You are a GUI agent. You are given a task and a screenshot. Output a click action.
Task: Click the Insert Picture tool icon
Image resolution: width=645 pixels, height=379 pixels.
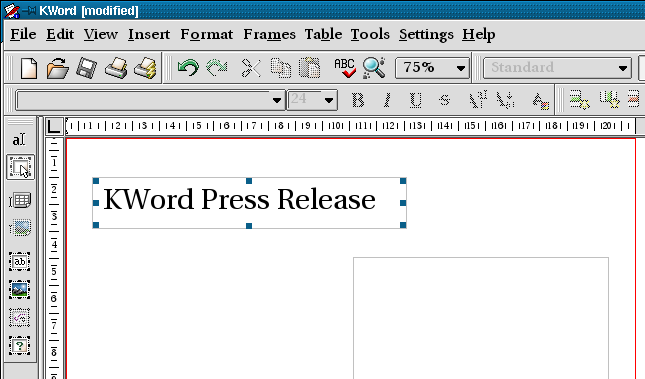coord(19,289)
